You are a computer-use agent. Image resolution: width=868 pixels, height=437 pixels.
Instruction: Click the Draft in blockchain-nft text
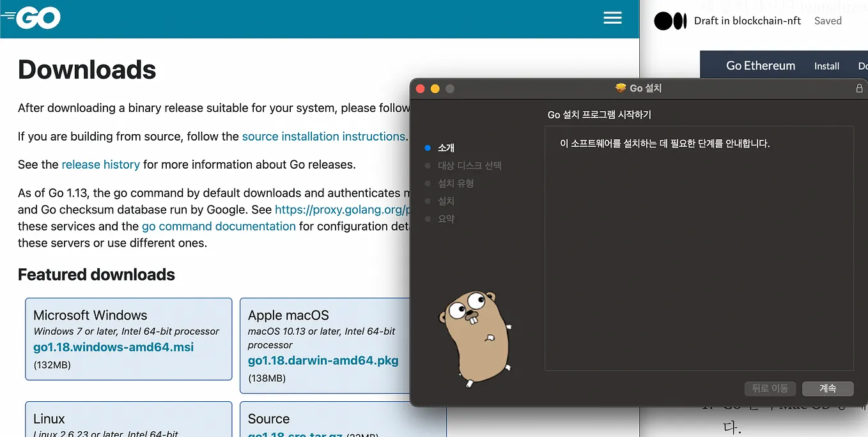(x=747, y=20)
